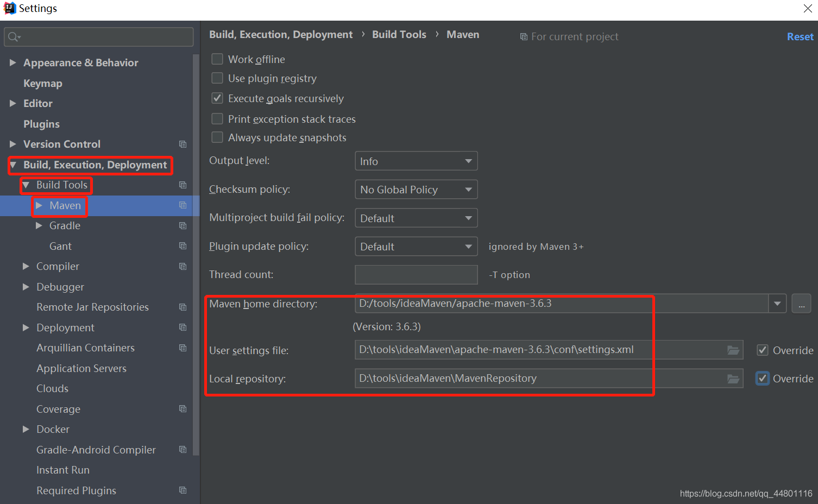The image size is (818, 504).
Task: Open Remote Jar Repositories settings
Action: coord(92,307)
